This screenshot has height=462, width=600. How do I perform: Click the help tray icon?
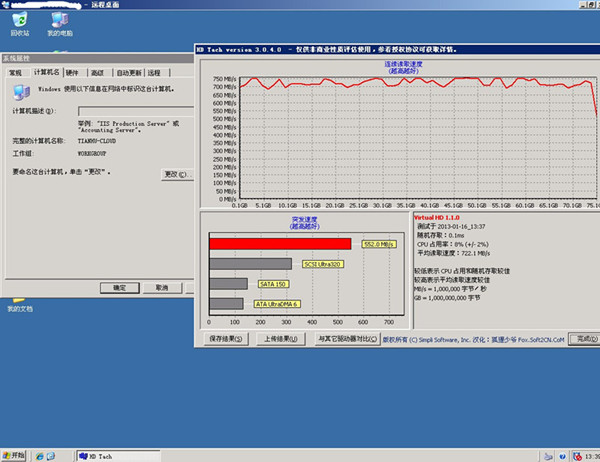[562, 456]
